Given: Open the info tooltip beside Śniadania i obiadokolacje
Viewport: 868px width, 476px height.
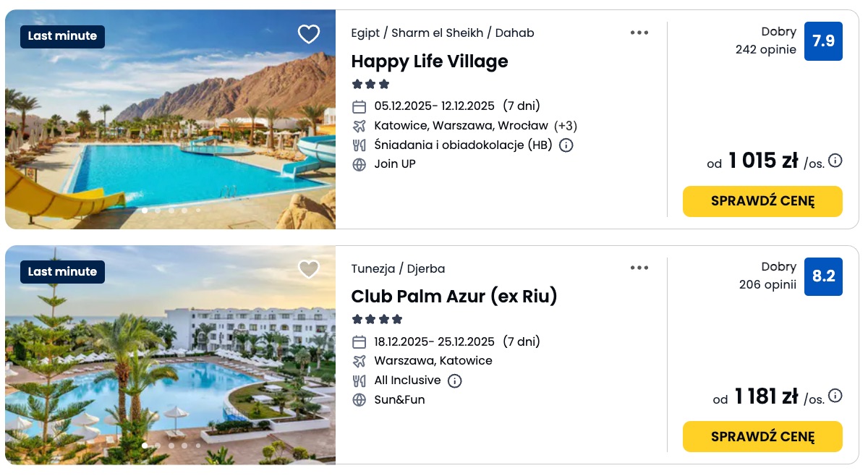Looking at the screenshot, I should [566, 145].
